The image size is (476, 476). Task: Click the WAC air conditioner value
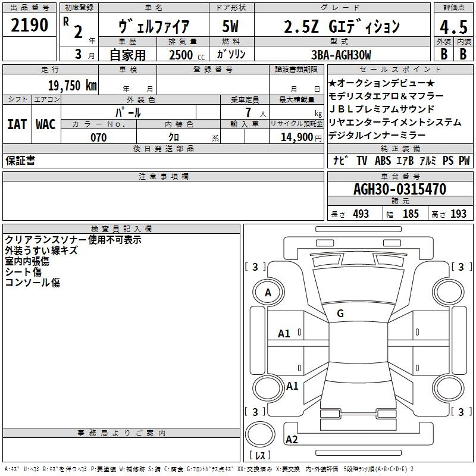click(x=46, y=124)
